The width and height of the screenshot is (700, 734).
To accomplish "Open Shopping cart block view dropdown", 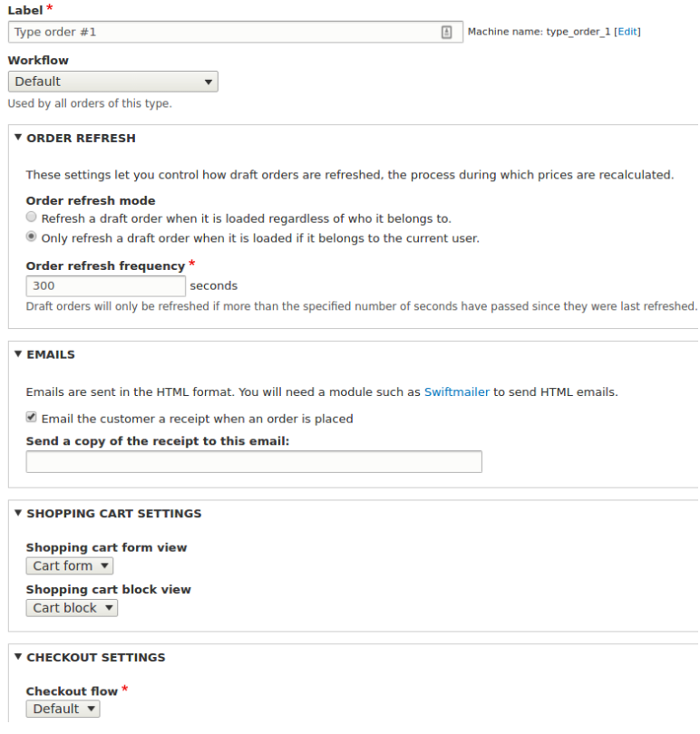I will (72, 608).
